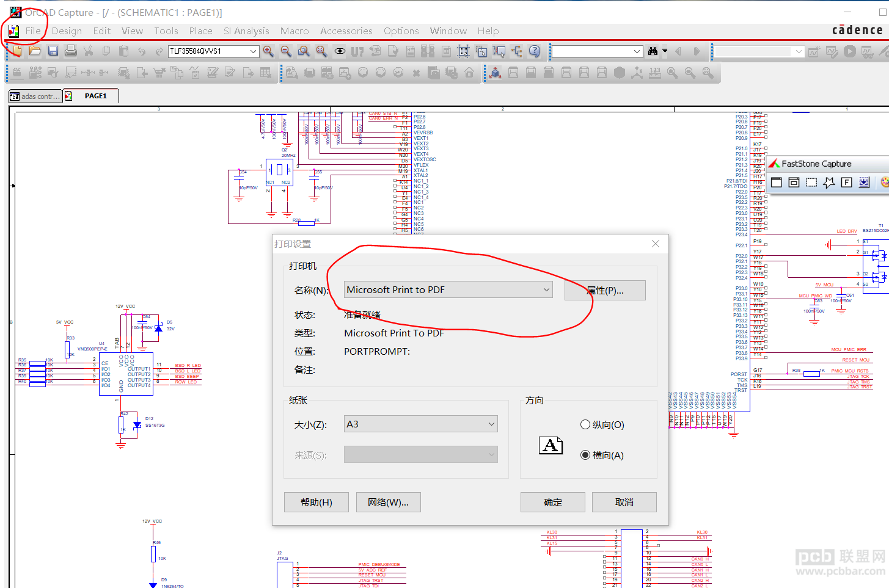The width and height of the screenshot is (889, 588).
Task: Click the FastStone capture full screen icon
Action: click(x=847, y=183)
